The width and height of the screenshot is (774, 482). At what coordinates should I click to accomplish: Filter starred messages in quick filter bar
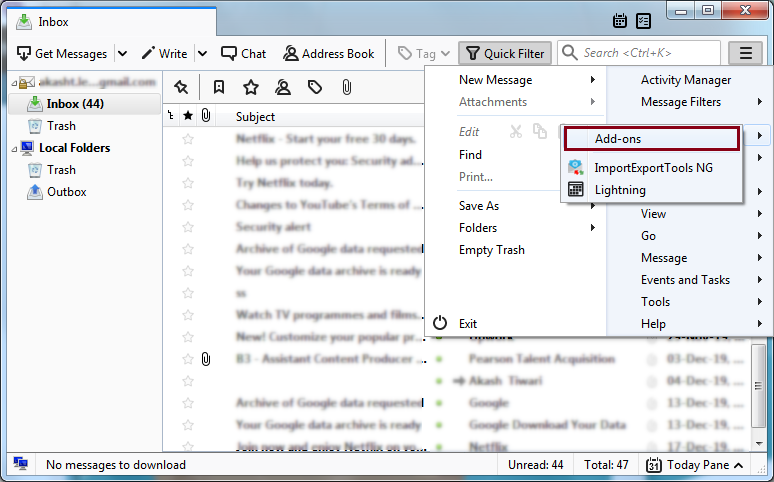click(251, 88)
